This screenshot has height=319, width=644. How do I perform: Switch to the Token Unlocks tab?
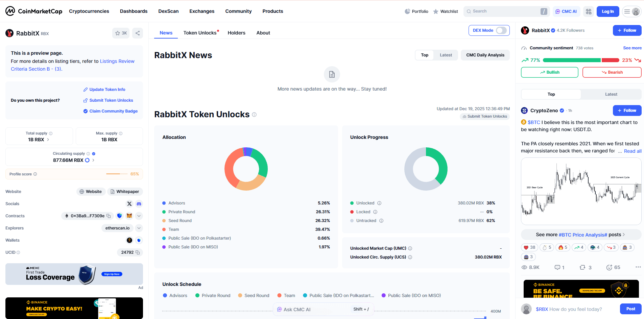pos(201,33)
